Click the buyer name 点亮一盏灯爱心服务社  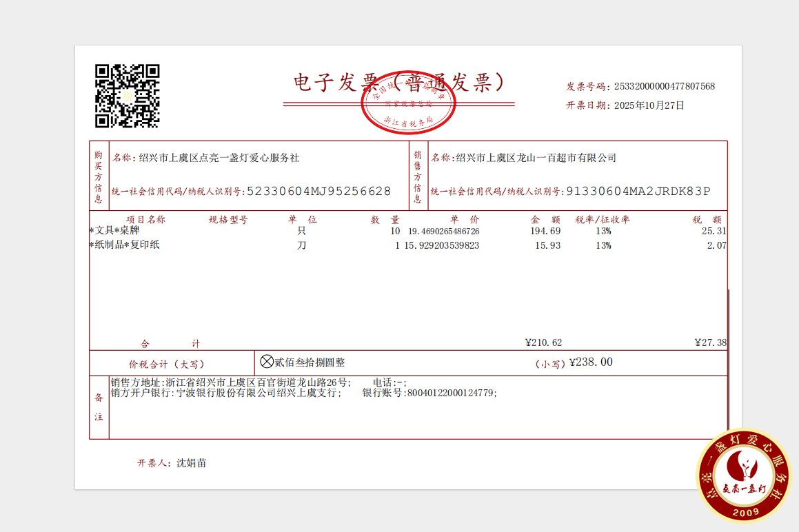point(219,158)
